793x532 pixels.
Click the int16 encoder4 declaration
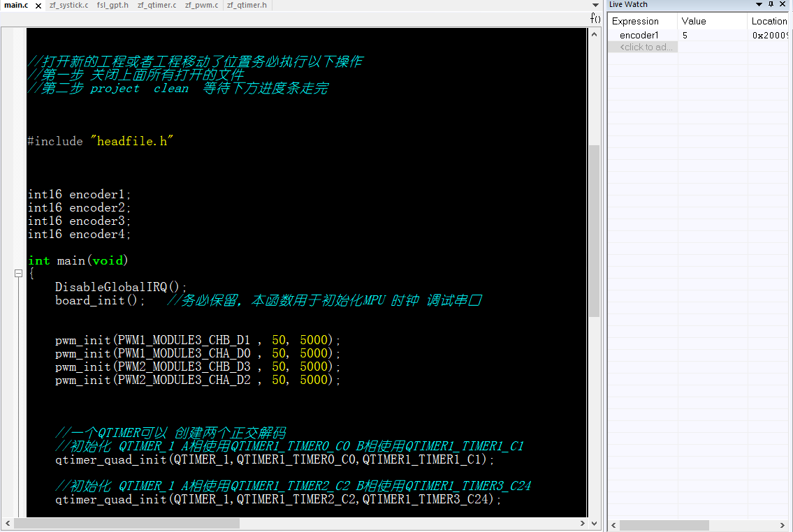pos(79,234)
